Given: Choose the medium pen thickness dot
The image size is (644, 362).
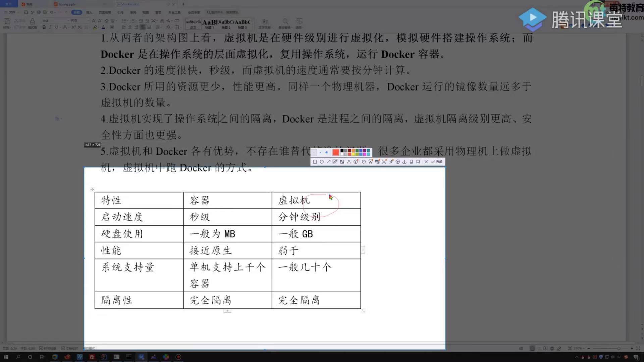Looking at the screenshot, I should point(320,153).
